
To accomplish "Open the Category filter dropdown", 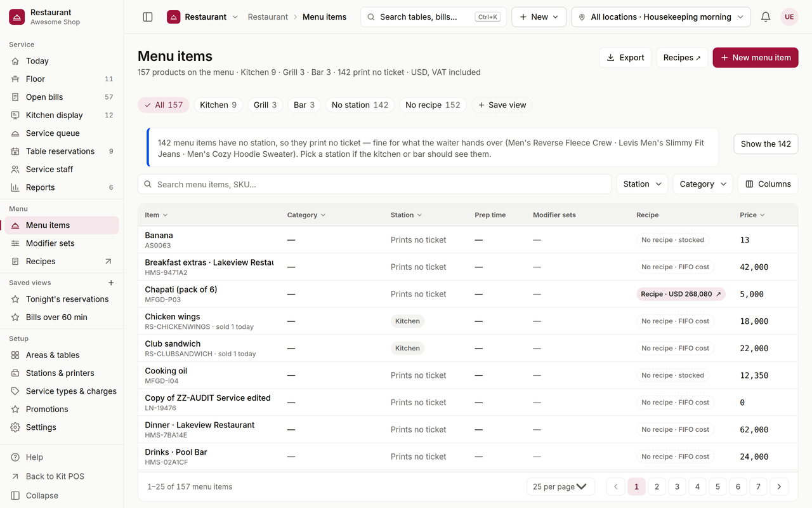I will [703, 184].
